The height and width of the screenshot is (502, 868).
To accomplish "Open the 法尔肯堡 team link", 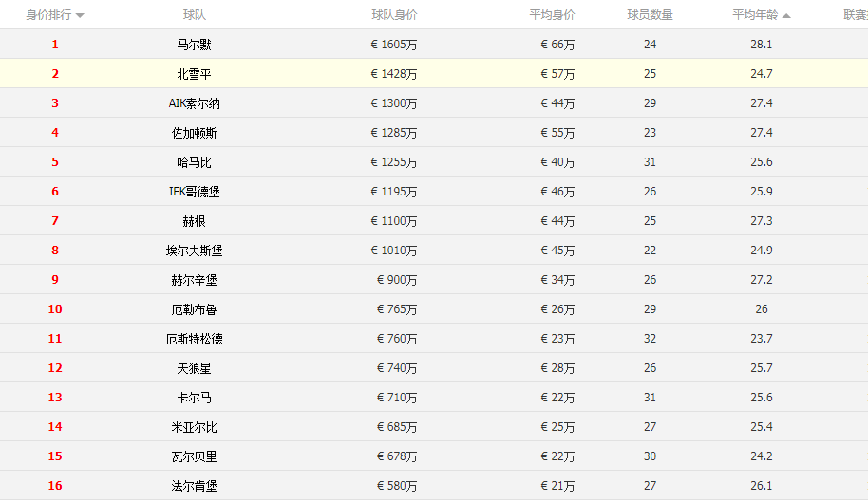I will [194, 486].
